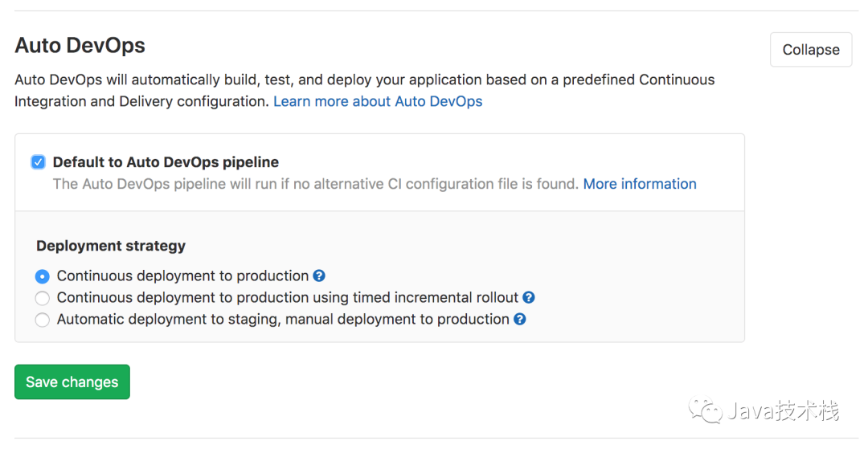Click the Auto DevOps section heading
The width and height of the screenshot is (868, 449).
(80, 46)
